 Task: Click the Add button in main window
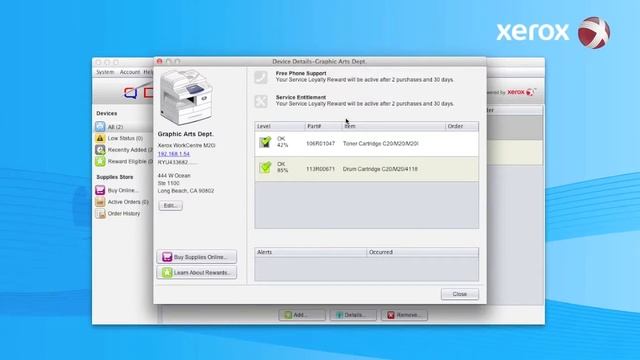tap(302, 315)
